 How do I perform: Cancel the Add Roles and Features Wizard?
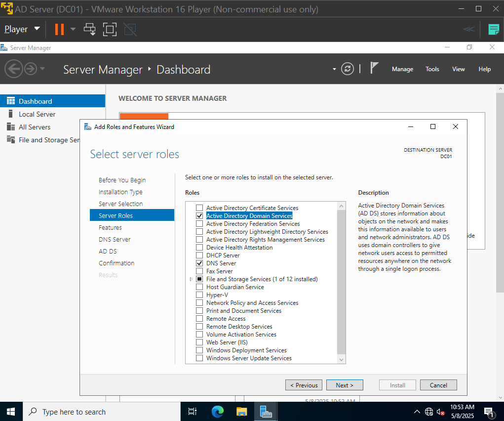438,385
